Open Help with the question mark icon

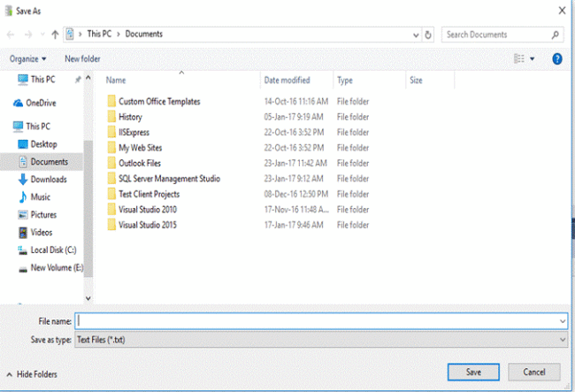557,58
